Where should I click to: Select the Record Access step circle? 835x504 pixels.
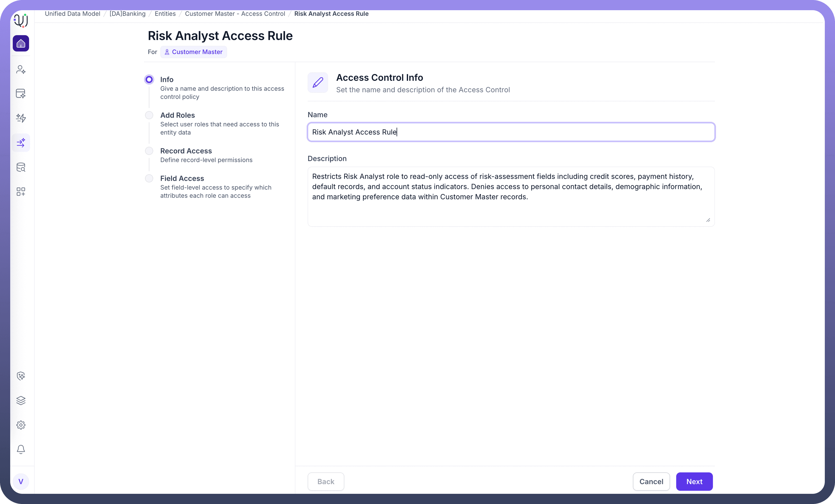pyautogui.click(x=149, y=151)
